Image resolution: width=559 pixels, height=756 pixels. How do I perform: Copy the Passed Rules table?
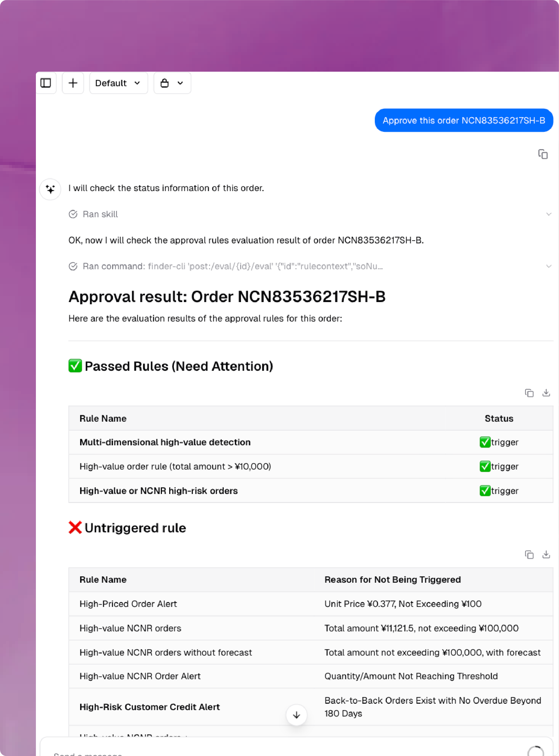(529, 393)
